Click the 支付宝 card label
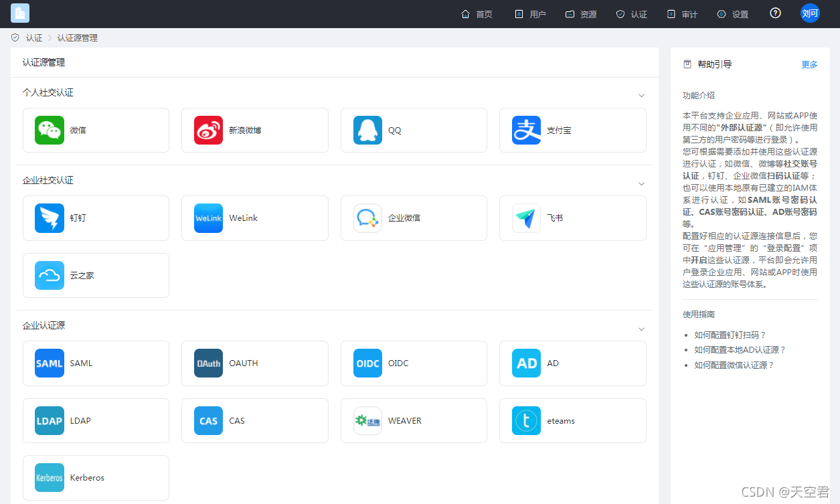Viewport: 840px width, 504px height. (559, 131)
